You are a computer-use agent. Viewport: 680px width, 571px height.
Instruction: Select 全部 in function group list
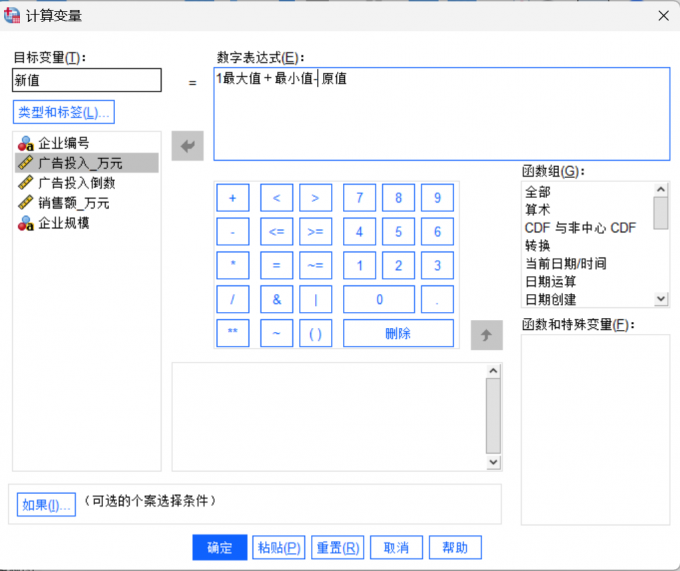click(588, 192)
